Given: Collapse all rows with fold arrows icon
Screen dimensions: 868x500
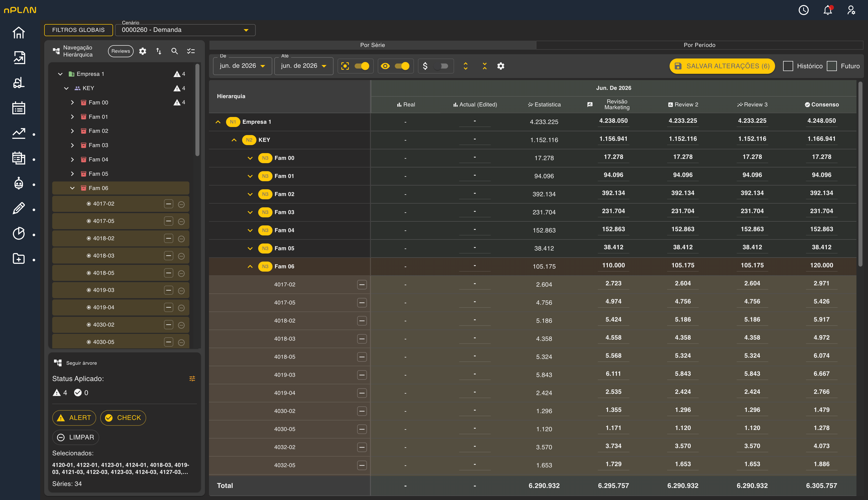Looking at the screenshot, I should pyautogui.click(x=484, y=66).
